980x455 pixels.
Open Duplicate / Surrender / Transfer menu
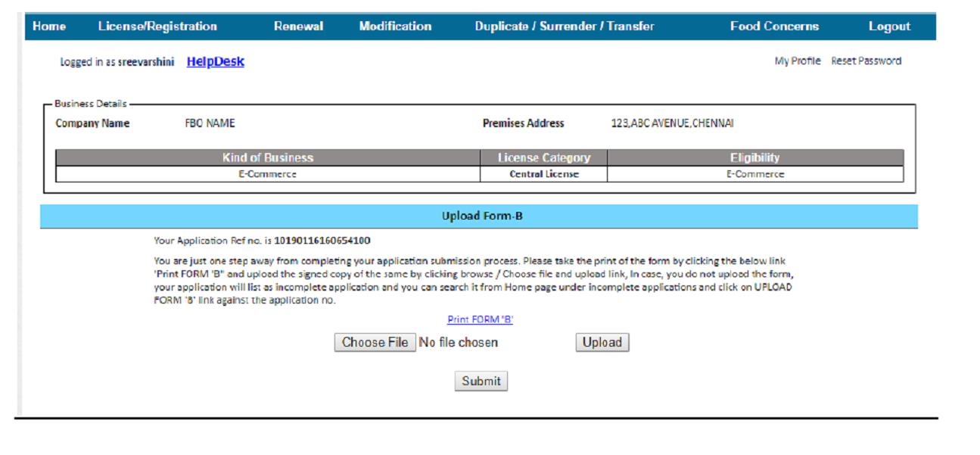pos(565,26)
